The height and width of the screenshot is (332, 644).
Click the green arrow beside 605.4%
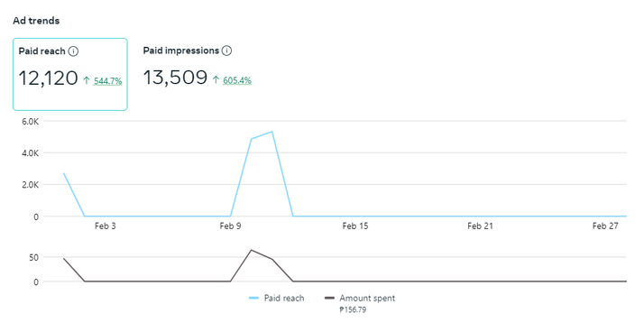click(x=216, y=79)
